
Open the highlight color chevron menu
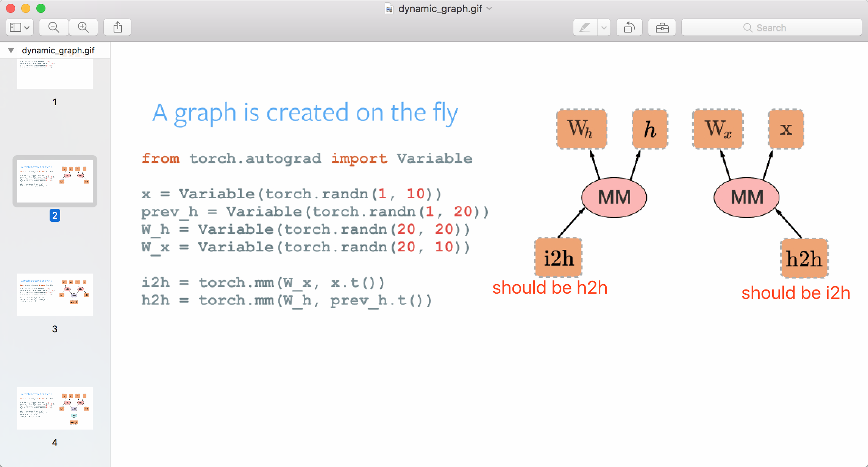coord(604,27)
